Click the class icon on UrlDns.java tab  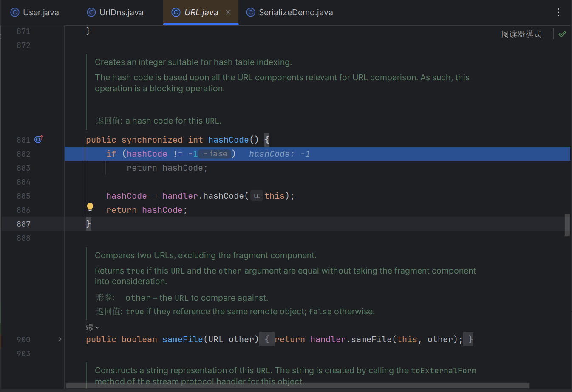point(91,12)
